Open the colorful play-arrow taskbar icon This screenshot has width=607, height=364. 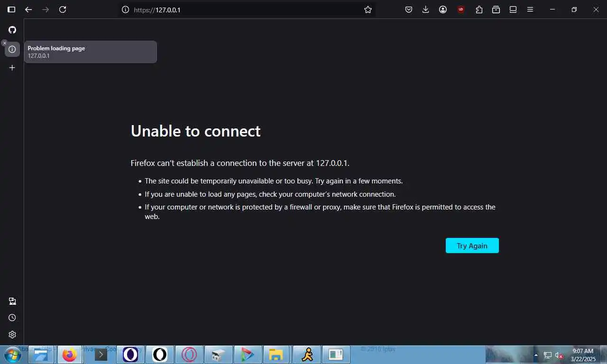point(248,355)
